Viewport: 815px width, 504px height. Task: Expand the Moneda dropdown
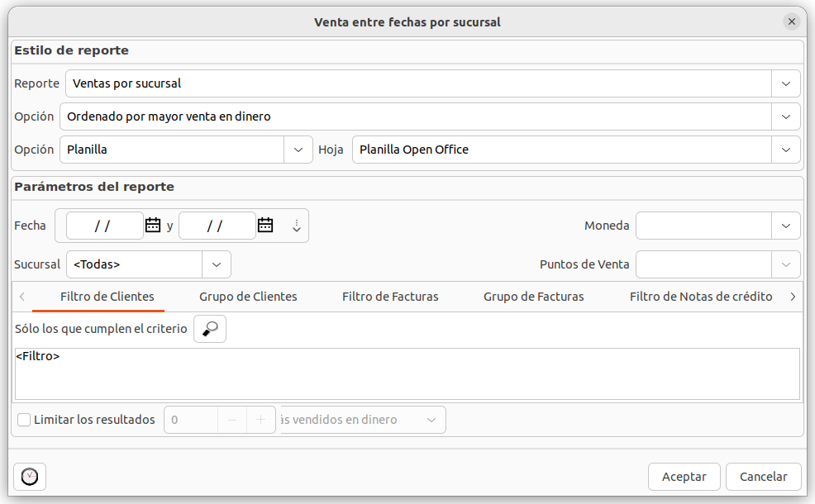coord(785,226)
